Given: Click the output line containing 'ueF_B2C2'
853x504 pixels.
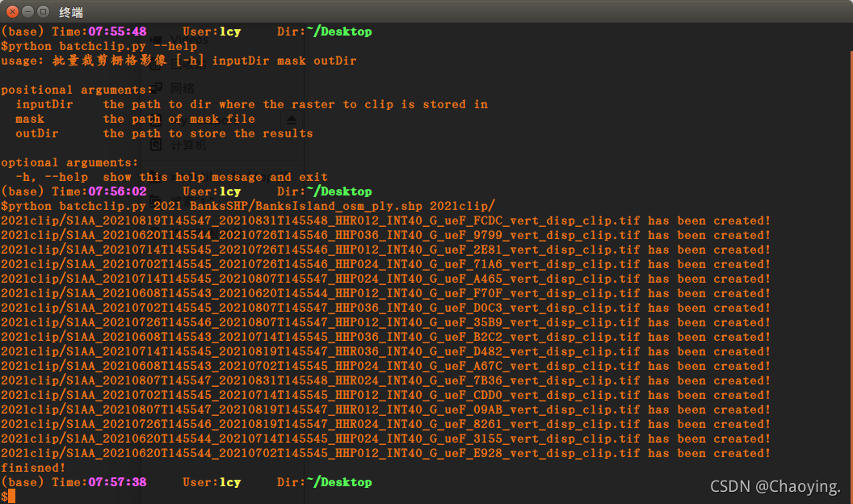Looking at the screenshot, I should (385, 337).
